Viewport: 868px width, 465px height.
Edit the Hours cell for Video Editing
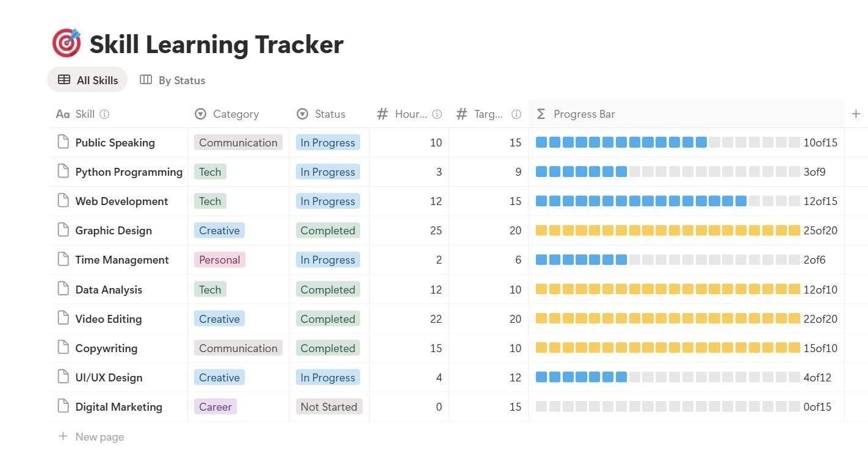point(410,319)
